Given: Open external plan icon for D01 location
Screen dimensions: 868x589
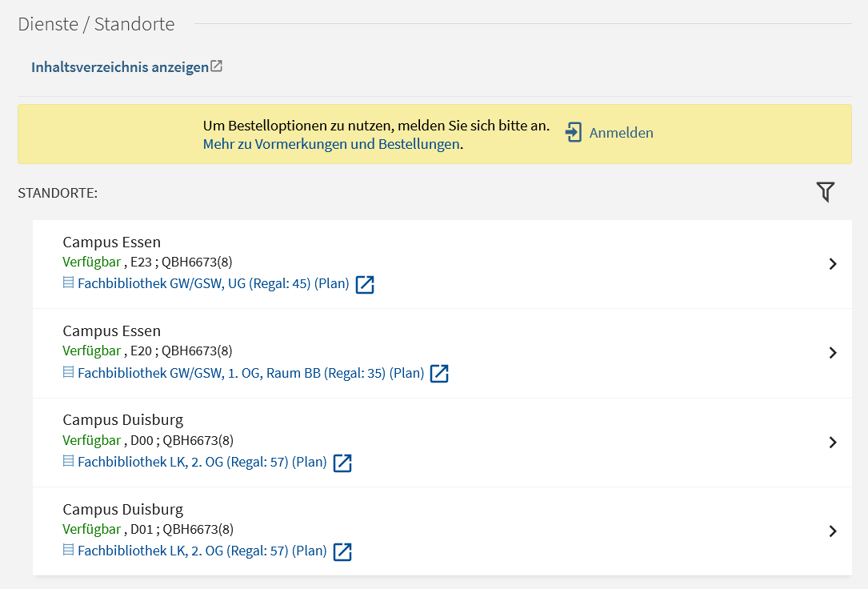Looking at the screenshot, I should point(342,551).
